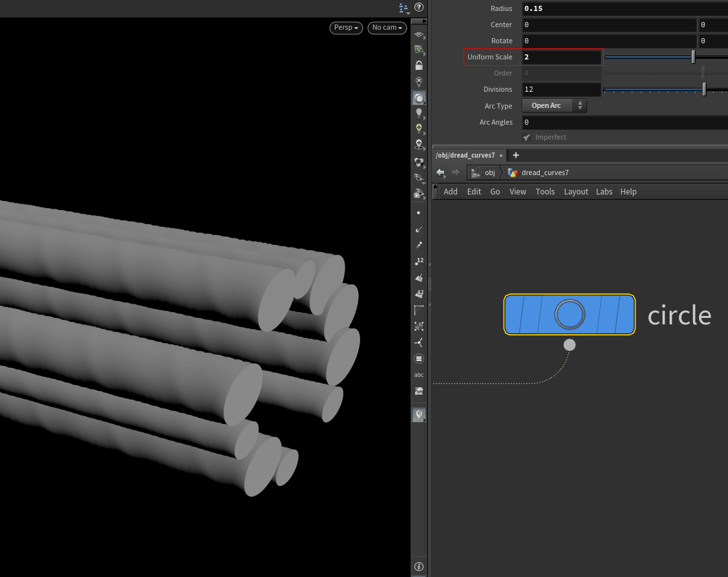This screenshot has width=728, height=577.
Task: Toggle the curve hulls display icon
Action: pyautogui.click(x=419, y=310)
